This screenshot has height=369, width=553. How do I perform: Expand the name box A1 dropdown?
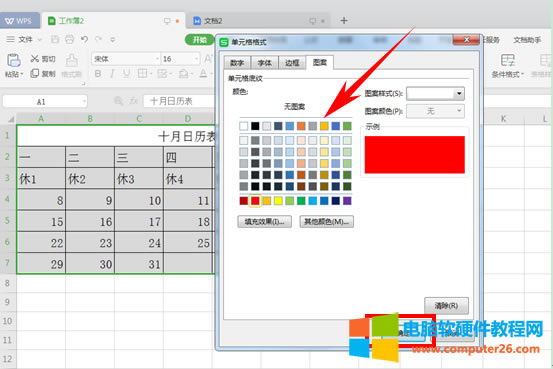[x=84, y=102]
